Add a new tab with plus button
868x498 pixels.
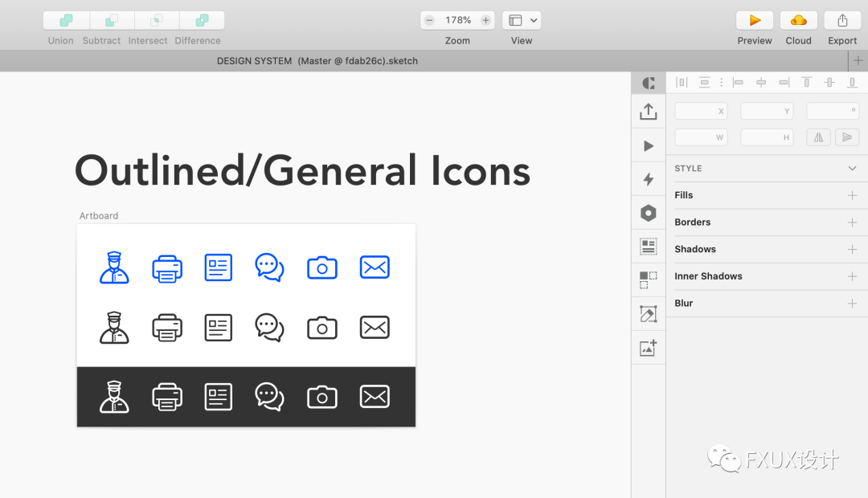[858, 60]
